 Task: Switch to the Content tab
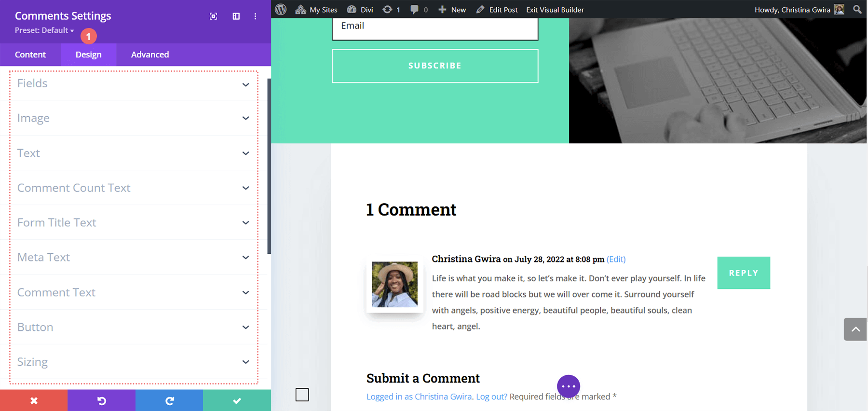[30, 55]
